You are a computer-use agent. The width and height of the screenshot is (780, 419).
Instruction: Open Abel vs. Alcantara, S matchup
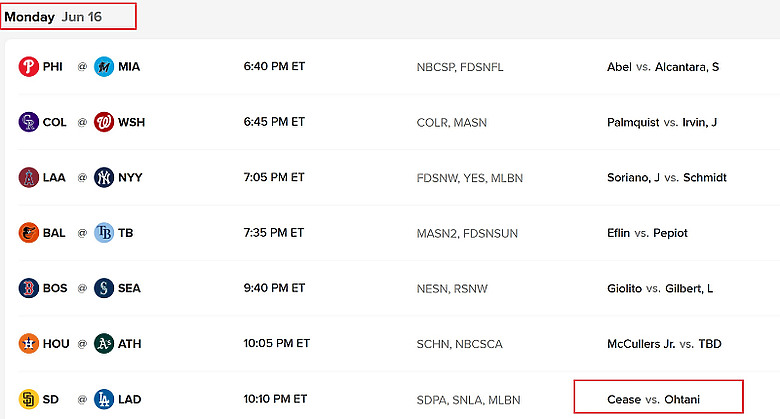coord(663,67)
